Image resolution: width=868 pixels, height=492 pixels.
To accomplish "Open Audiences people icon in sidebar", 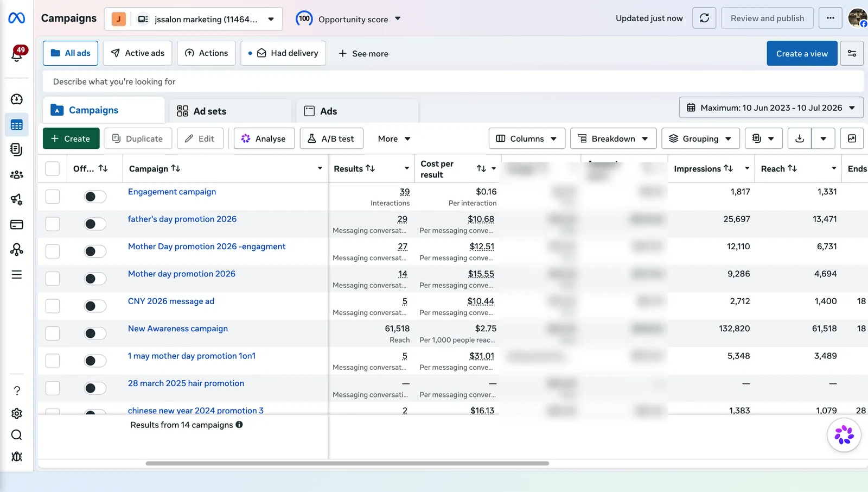I will pyautogui.click(x=17, y=175).
